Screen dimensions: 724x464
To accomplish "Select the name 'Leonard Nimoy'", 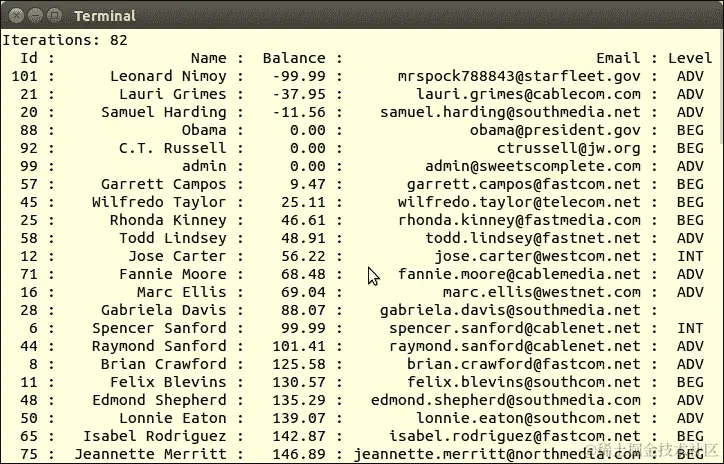I will (x=168, y=76).
